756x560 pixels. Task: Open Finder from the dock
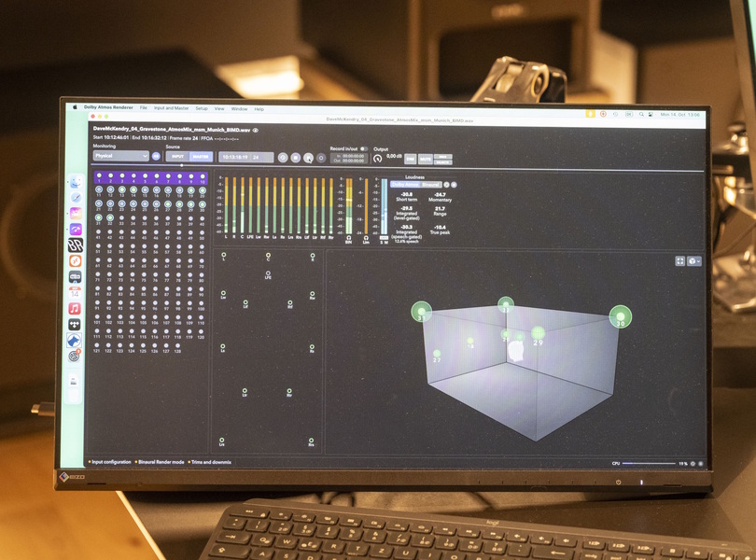tap(76, 180)
